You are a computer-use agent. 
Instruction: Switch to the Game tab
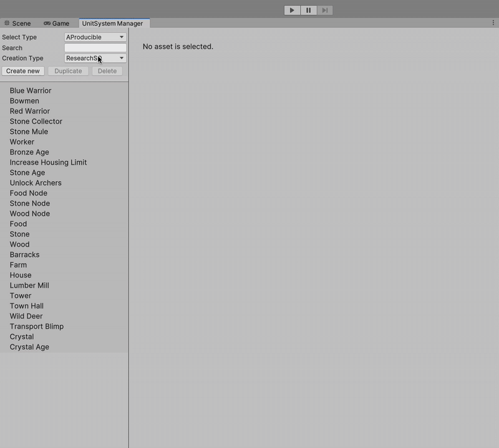[x=57, y=24]
